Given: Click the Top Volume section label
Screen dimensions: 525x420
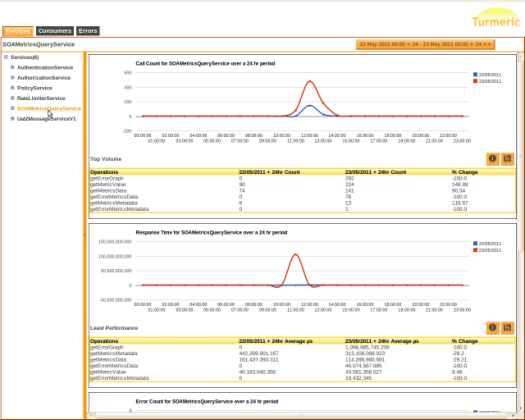Looking at the screenshot, I should pyautogui.click(x=106, y=159).
